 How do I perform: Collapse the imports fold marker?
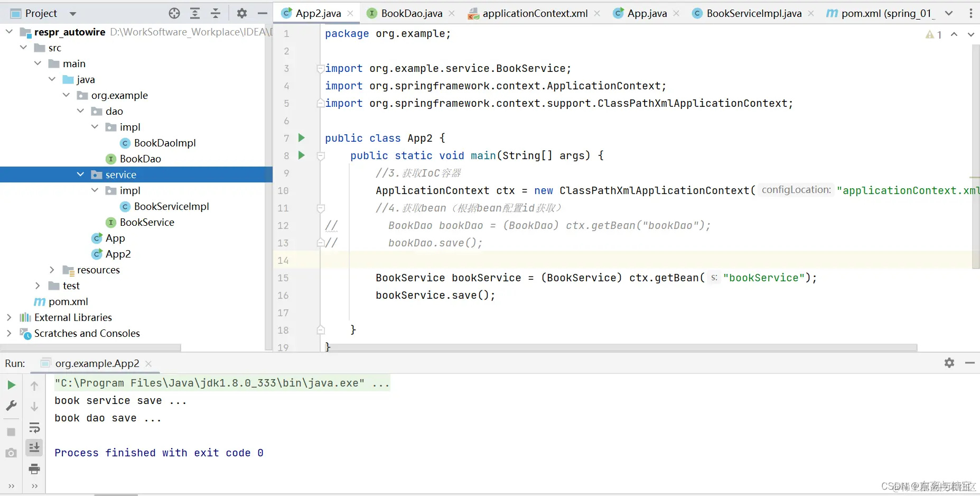coord(321,69)
